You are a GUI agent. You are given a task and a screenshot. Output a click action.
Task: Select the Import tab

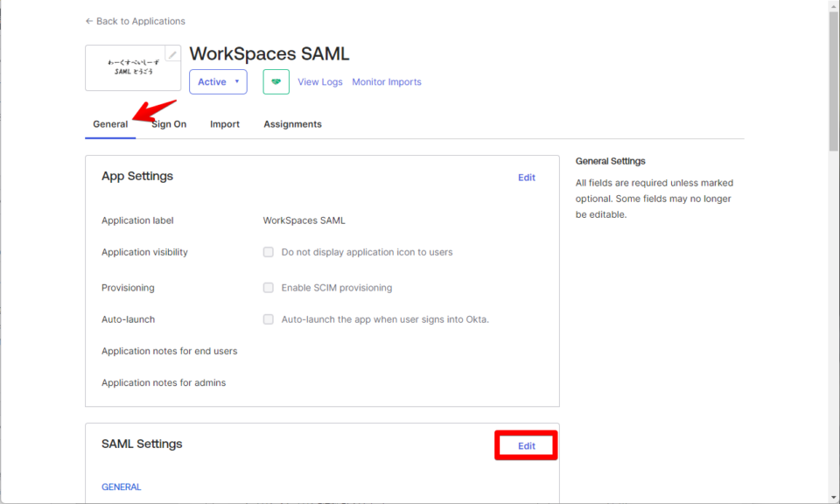[x=224, y=123]
